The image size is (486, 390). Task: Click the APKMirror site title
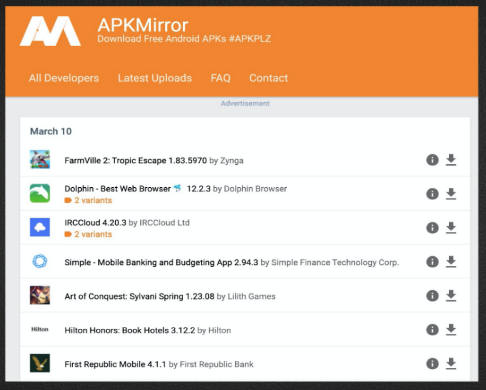(x=143, y=25)
